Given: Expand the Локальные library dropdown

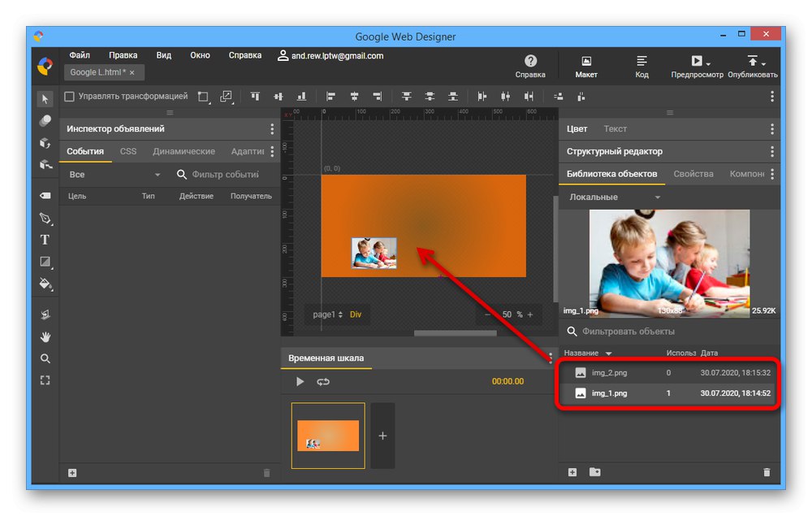Looking at the screenshot, I should (x=615, y=197).
